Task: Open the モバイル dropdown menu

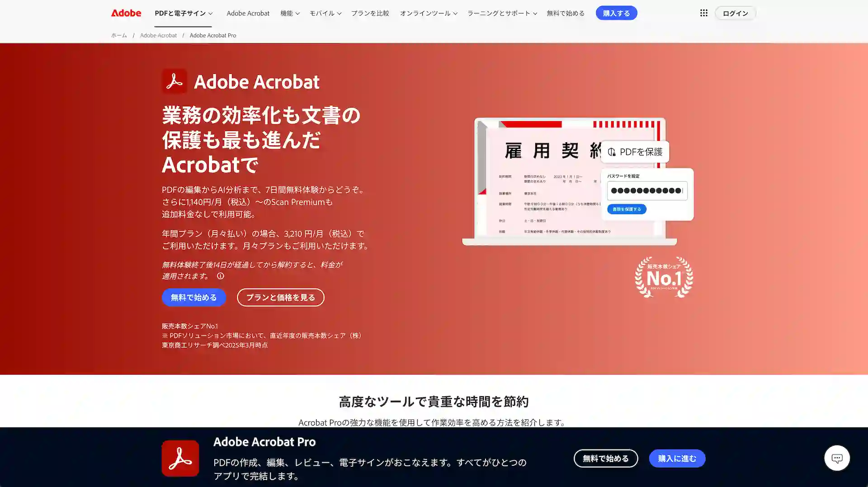Action: pos(325,13)
